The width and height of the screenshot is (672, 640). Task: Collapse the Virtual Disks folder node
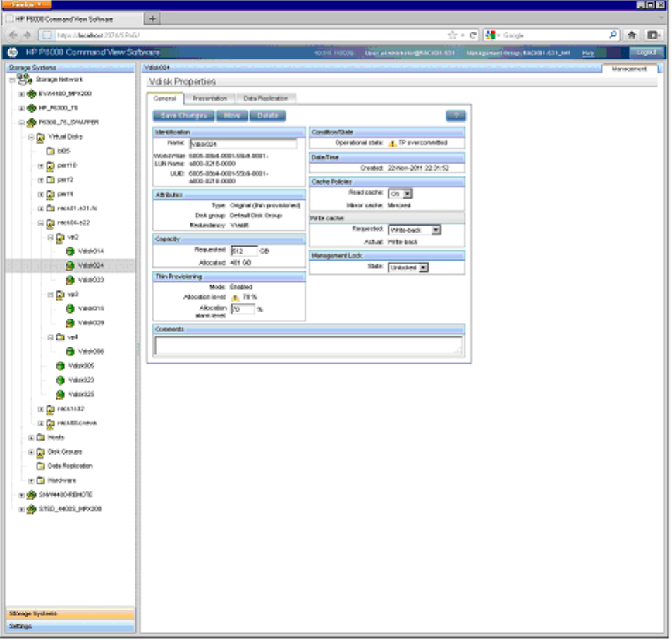pos(31,137)
